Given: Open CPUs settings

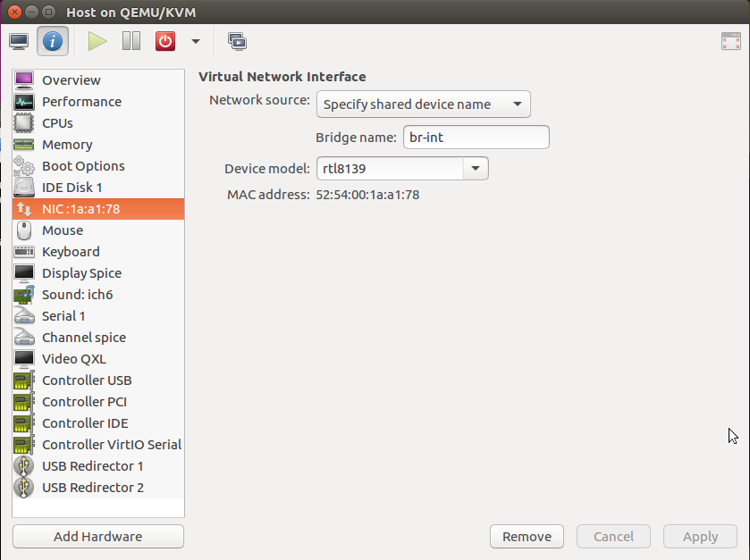Looking at the screenshot, I should tap(98, 123).
